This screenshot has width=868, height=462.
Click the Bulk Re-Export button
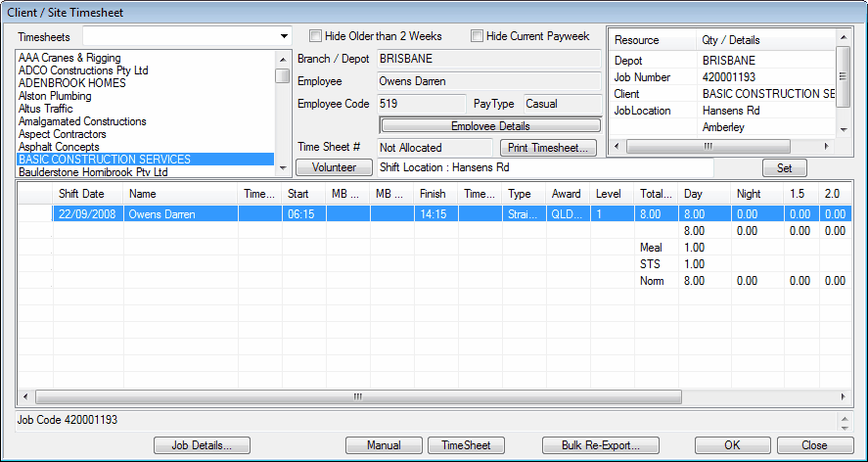point(601,445)
